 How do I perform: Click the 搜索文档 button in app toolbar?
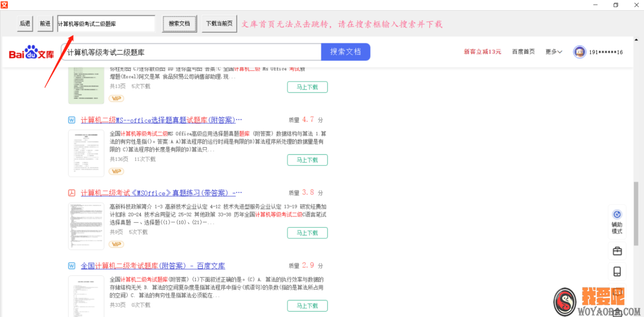[179, 24]
